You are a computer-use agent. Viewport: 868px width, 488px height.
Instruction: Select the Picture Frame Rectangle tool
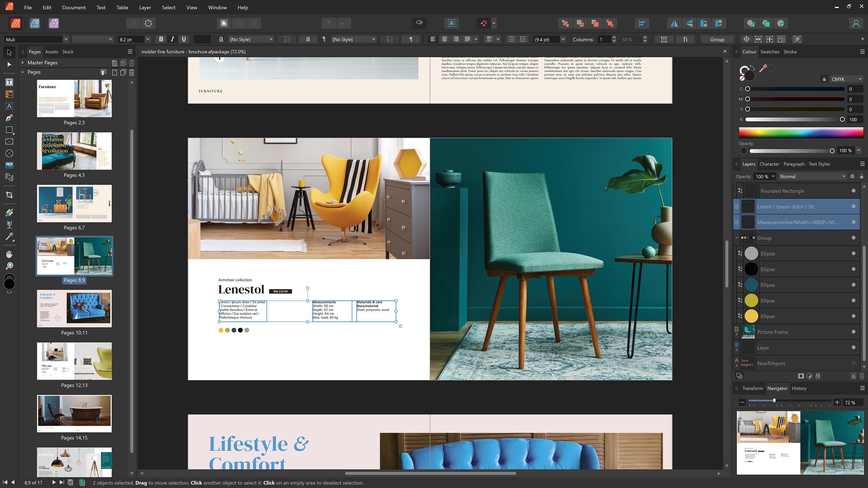tap(9, 141)
